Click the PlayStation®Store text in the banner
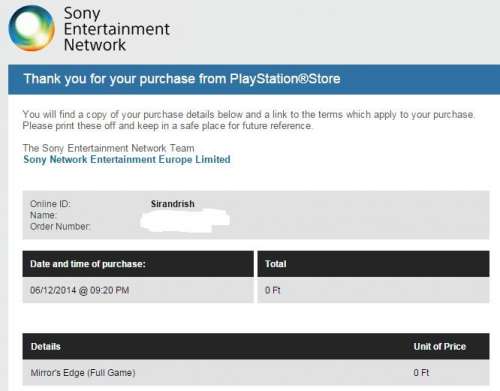 pos(285,79)
